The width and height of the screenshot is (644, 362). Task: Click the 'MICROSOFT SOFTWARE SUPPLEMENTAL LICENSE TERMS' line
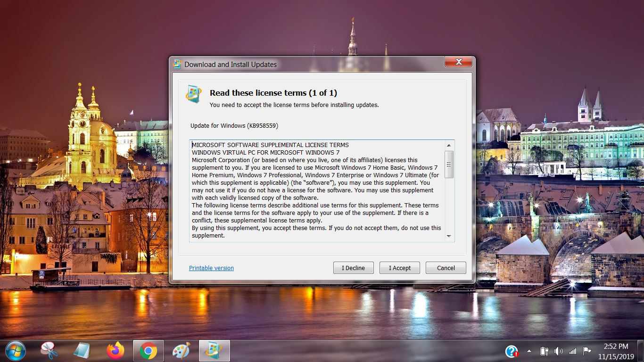pos(270,145)
